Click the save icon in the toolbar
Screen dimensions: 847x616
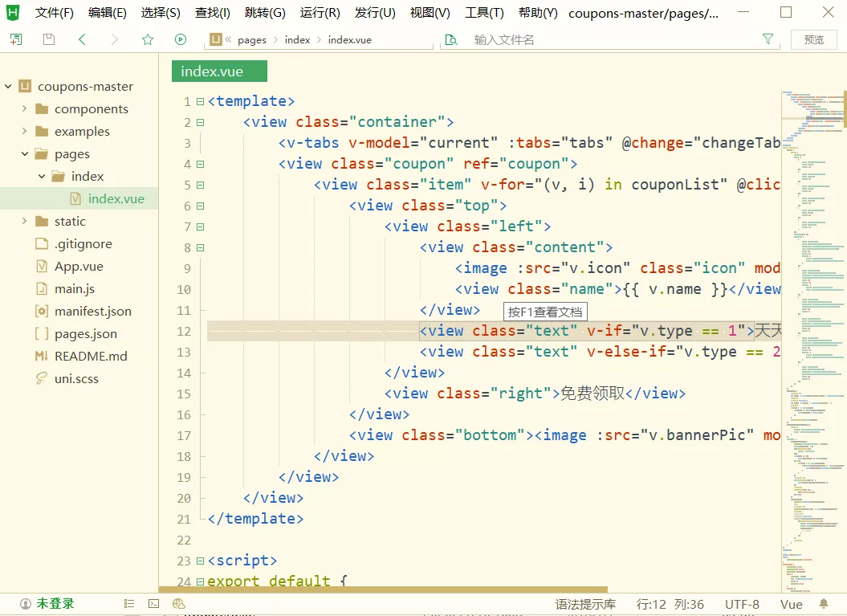coord(49,39)
